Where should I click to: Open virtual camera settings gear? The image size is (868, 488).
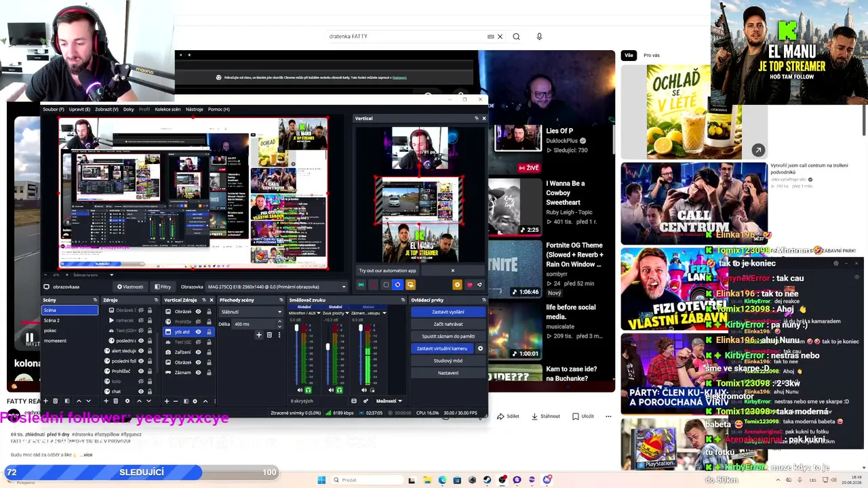point(480,348)
